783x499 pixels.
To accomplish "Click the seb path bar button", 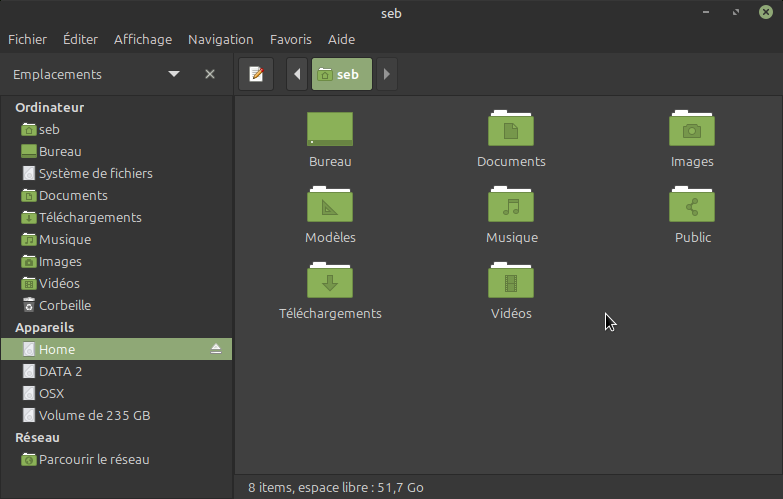I will tap(341, 74).
